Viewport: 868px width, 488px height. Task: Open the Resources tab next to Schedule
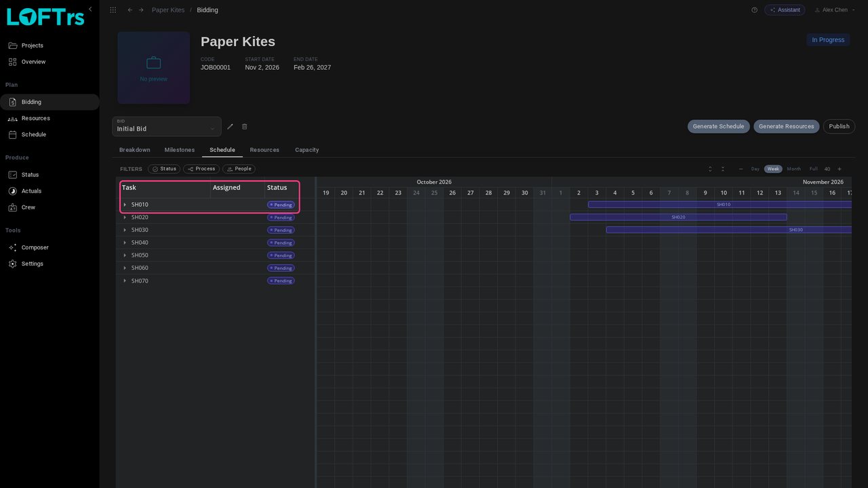[x=264, y=150]
